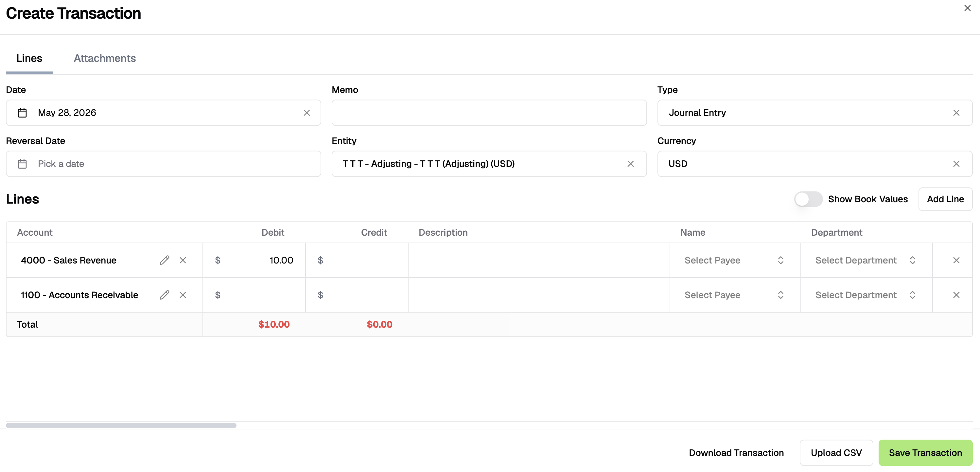This screenshot has height=472, width=980.
Task: Click the Debit field with 10.00
Action: pyautogui.click(x=254, y=260)
